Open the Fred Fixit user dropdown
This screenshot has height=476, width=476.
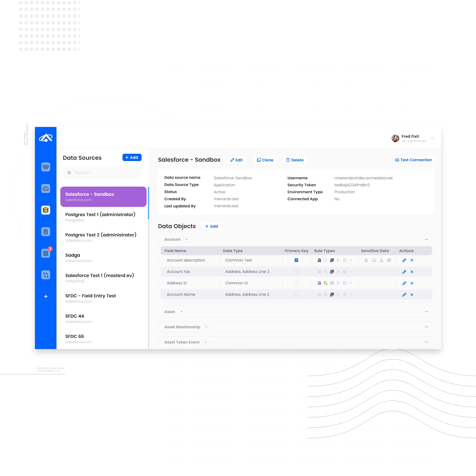[x=432, y=139]
